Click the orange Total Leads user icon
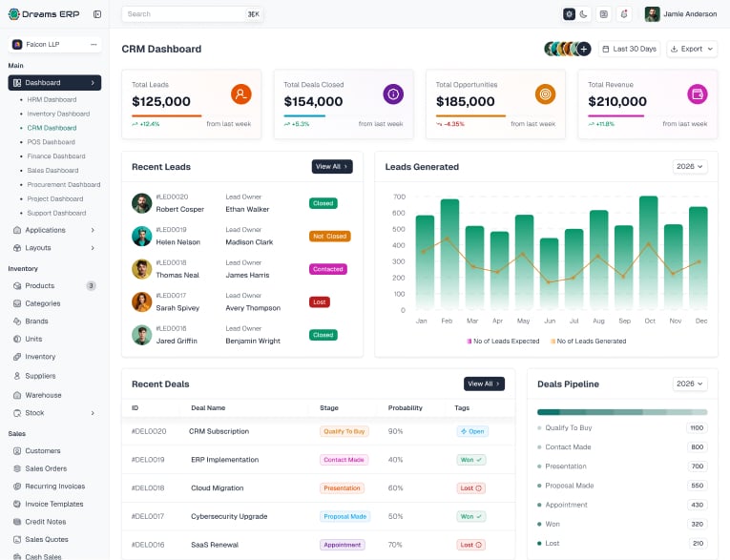Image resolution: width=730 pixels, height=560 pixels. pos(240,94)
